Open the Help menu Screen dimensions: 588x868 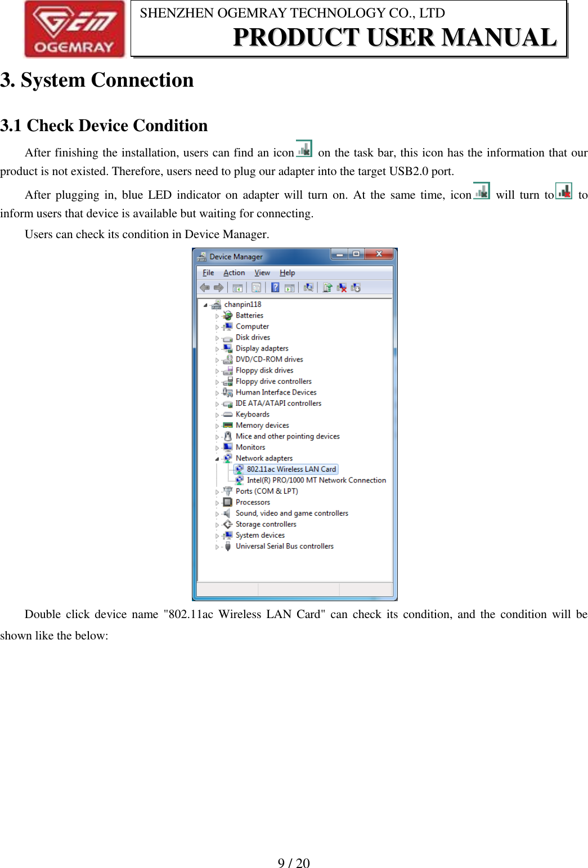288,273
